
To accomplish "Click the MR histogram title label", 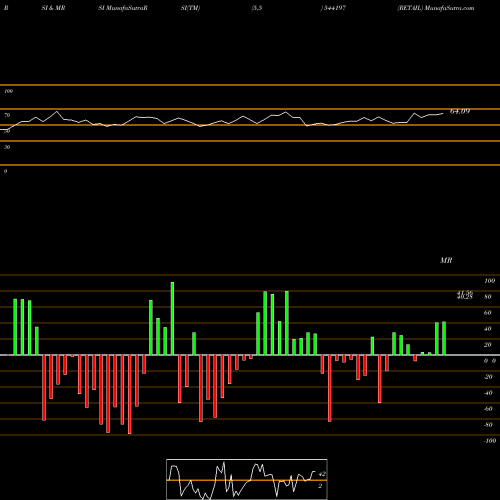I will coord(446,260).
